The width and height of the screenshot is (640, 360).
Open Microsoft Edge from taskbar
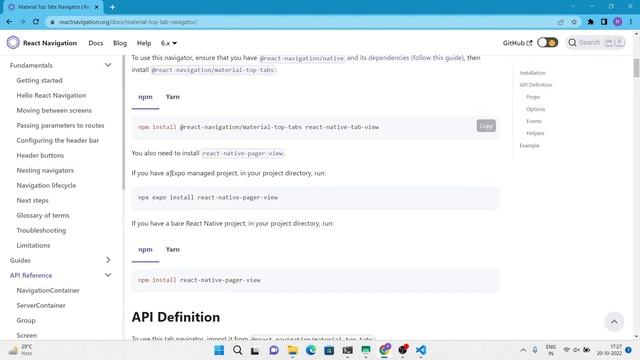(x=311, y=350)
